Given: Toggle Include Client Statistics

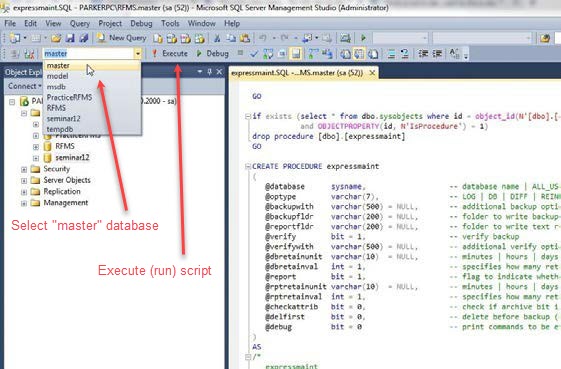Looking at the screenshot, I should 327,54.
